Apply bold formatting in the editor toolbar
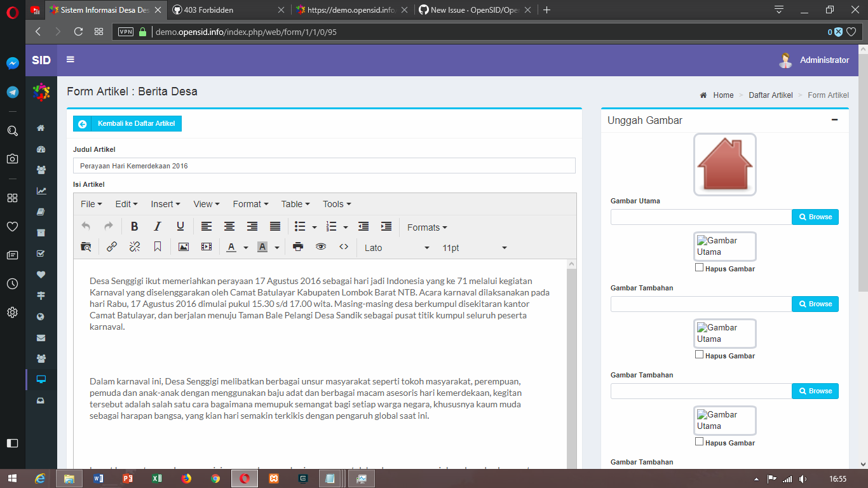 pos(135,227)
